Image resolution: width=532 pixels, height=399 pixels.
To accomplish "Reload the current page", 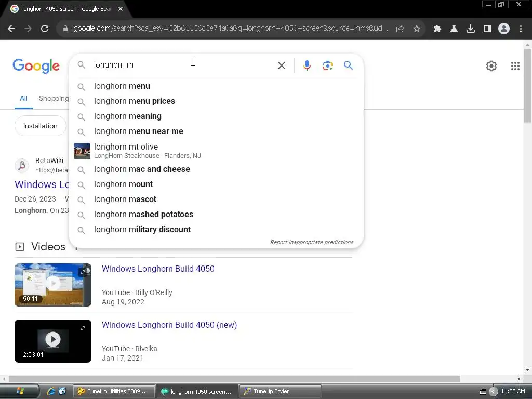I will pyautogui.click(x=45, y=29).
